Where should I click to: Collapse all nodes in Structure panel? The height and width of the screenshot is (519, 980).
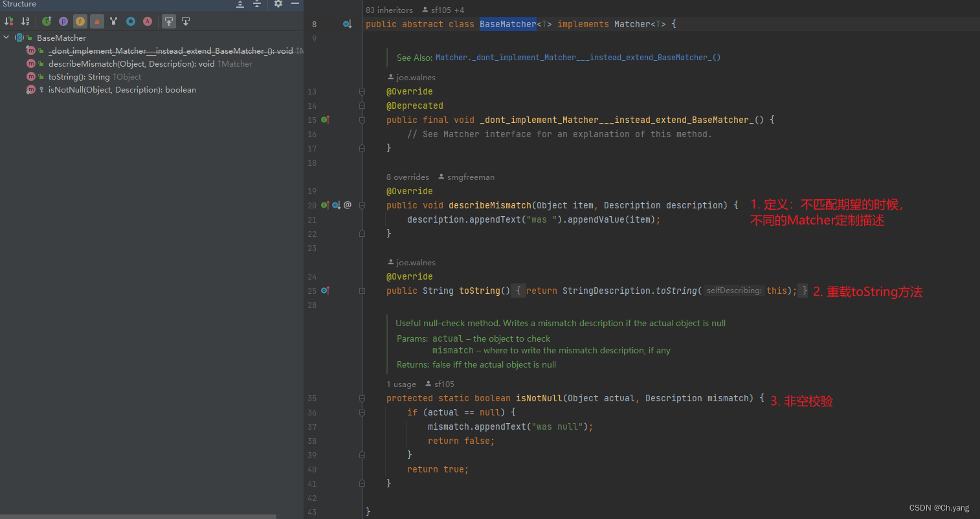(257, 4)
